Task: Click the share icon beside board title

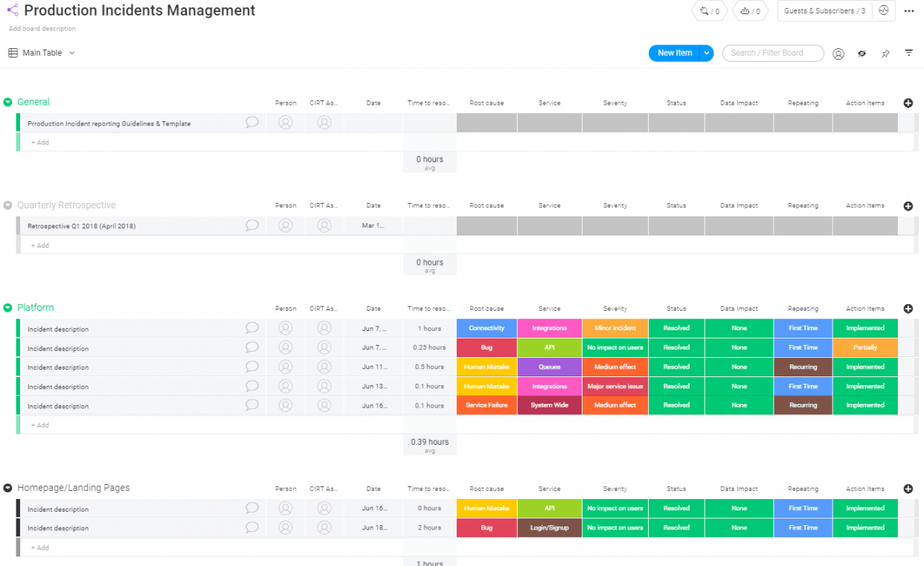Action: click(x=13, y=10)
